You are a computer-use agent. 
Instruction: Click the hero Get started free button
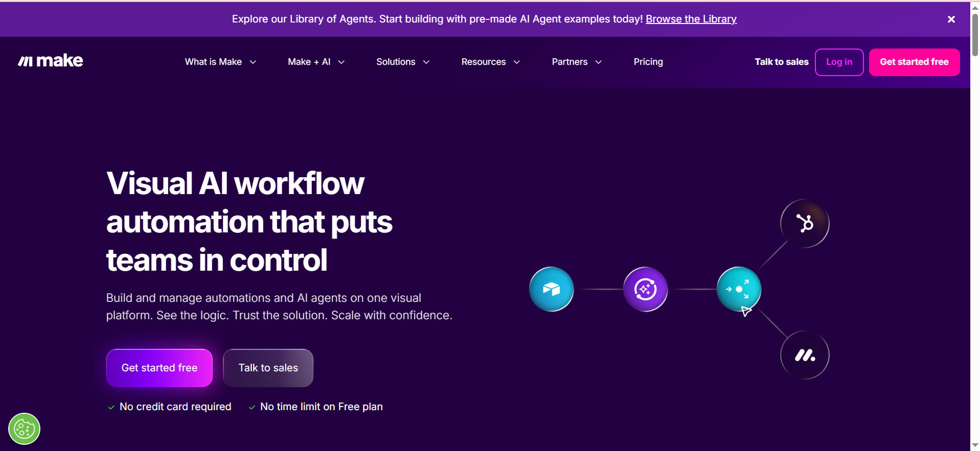pyautogui.click(x=159, y=368)
